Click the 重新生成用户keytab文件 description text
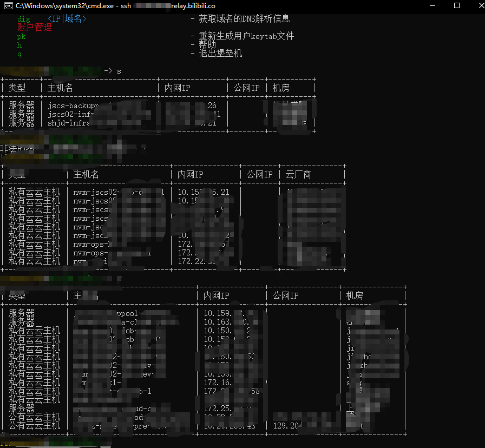 coord(246,36)
